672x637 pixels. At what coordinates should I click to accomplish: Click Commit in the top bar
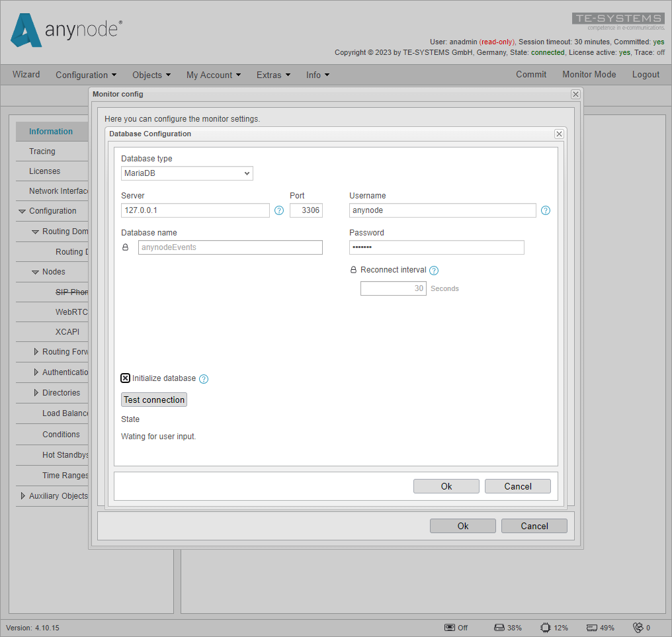(531, 75)
